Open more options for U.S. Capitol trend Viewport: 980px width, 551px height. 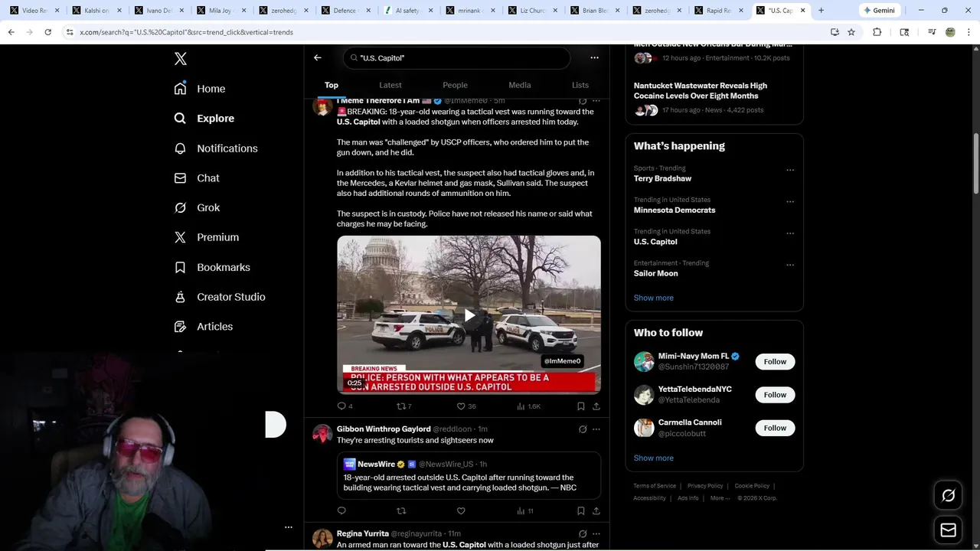point(790,233)
